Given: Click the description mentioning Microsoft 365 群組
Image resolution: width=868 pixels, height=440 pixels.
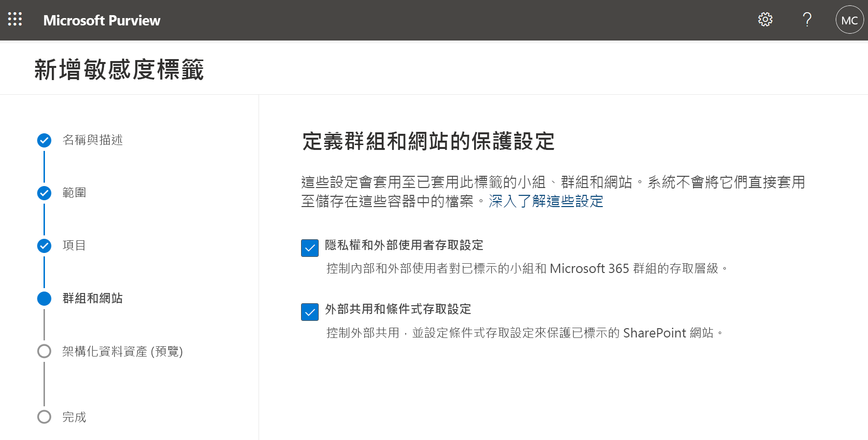Looking at the screenshot, I should 527,269.
